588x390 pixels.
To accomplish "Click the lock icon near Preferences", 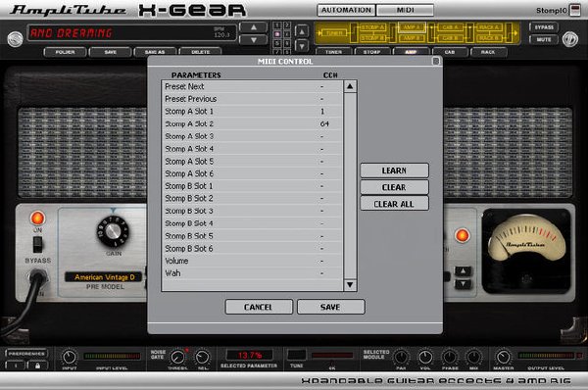I will (x=37, y=366).
